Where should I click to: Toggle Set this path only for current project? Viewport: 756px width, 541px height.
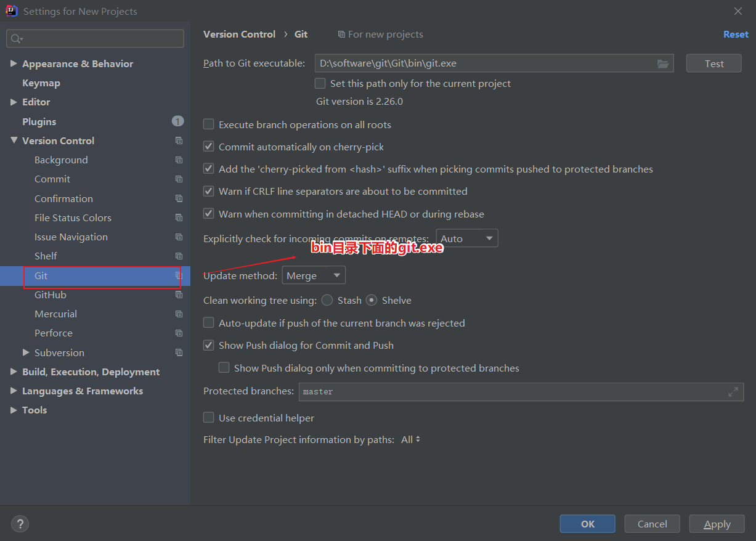pos(320,83)
